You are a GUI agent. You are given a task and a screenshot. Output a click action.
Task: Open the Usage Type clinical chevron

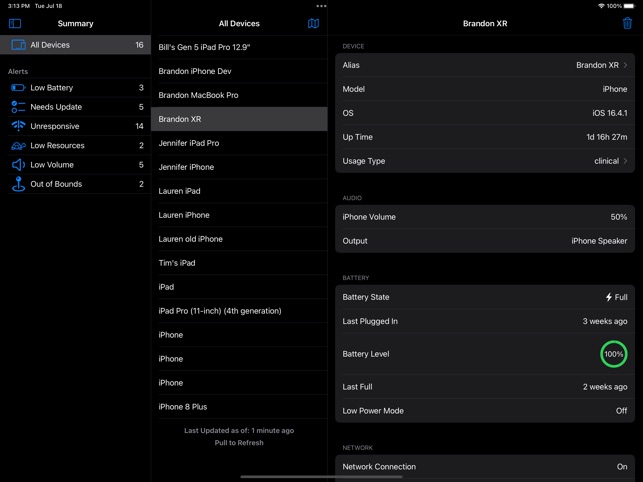tap(625, 161)
